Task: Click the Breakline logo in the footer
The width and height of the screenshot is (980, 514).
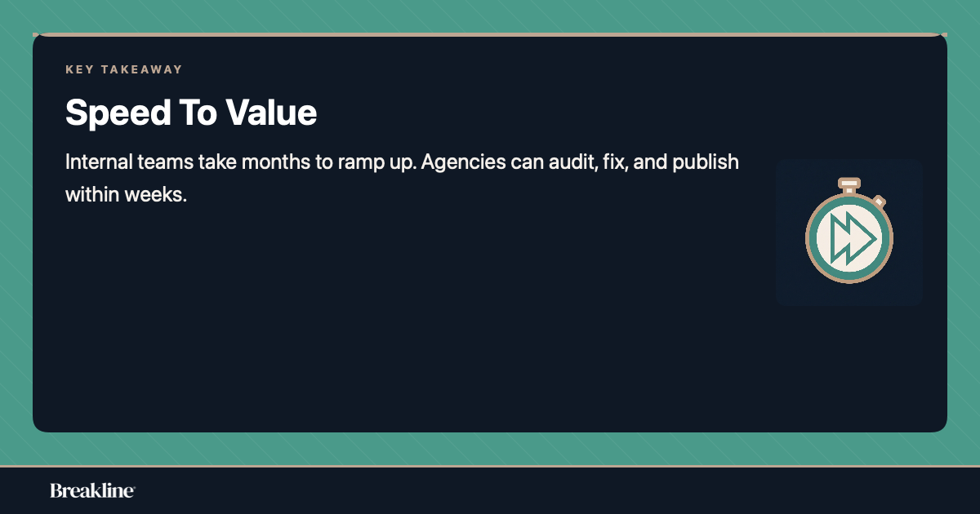Action: pos(92,490)
